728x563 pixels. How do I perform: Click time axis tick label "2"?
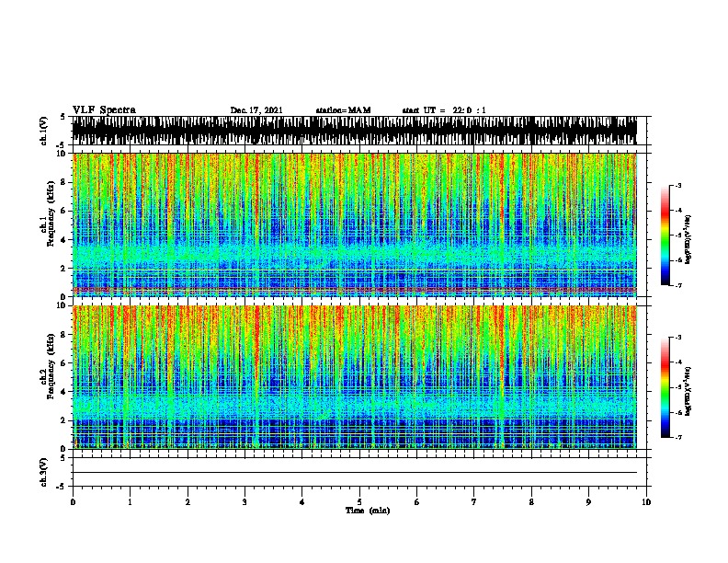(x=188, y=502)
